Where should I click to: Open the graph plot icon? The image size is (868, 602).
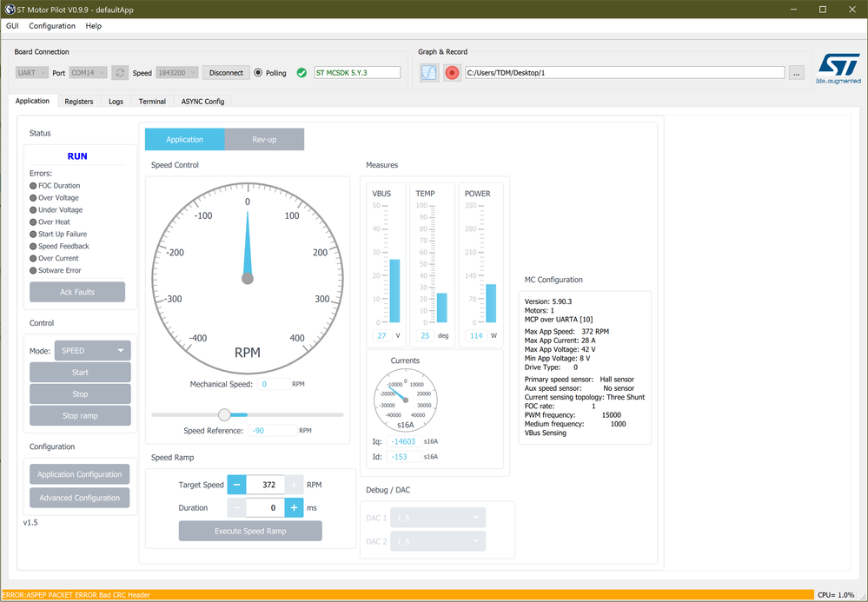(429, 72)
